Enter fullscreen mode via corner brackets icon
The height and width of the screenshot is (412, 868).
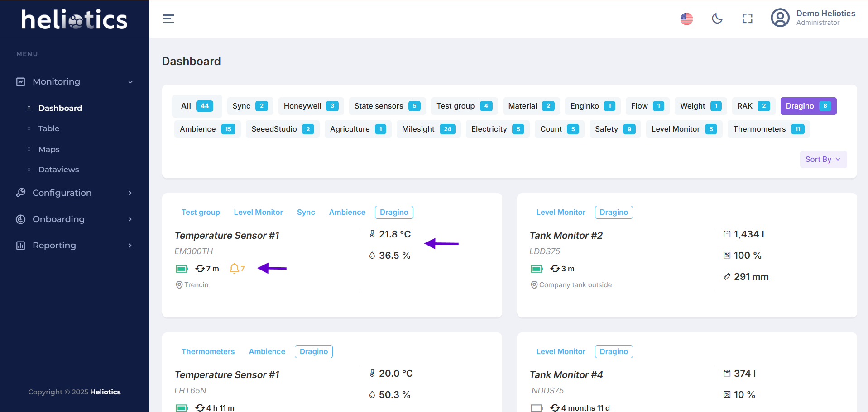click(x=748, y=19)
